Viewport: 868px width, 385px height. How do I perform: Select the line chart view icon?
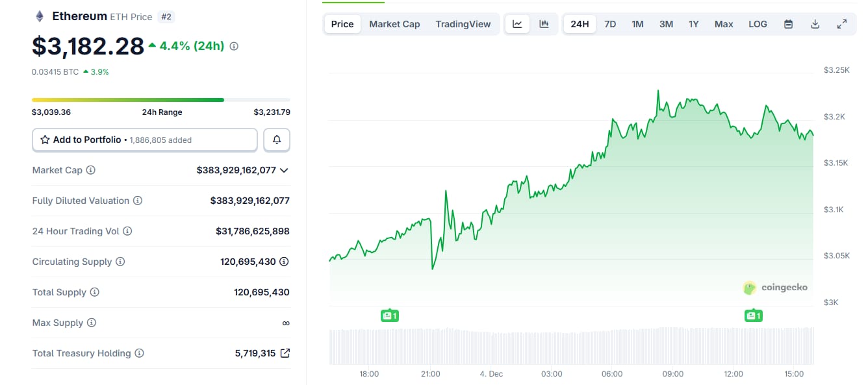pyautogui.click(x=517, y=23)
